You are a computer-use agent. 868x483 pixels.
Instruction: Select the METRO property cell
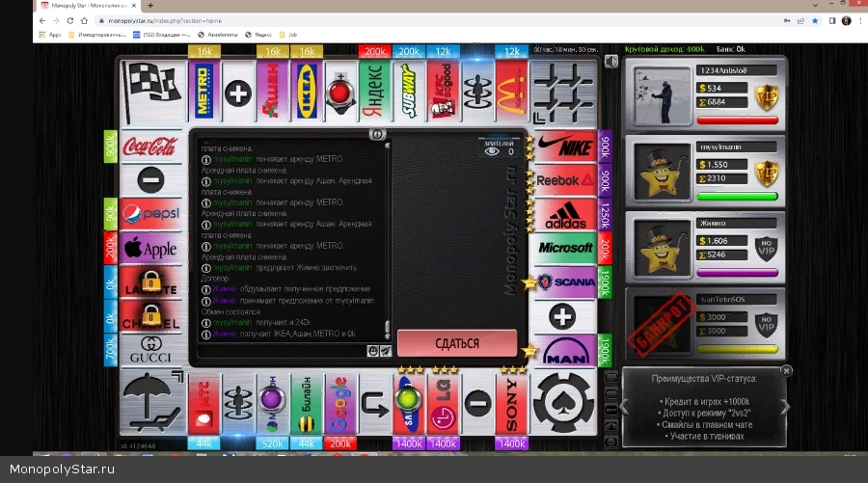click(203, 92)
